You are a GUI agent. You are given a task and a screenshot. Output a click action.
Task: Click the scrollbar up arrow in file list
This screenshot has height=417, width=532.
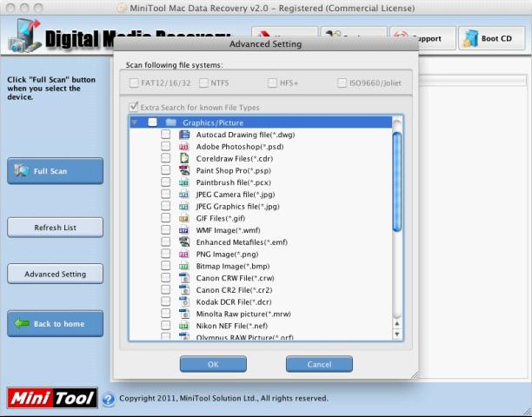396,324
